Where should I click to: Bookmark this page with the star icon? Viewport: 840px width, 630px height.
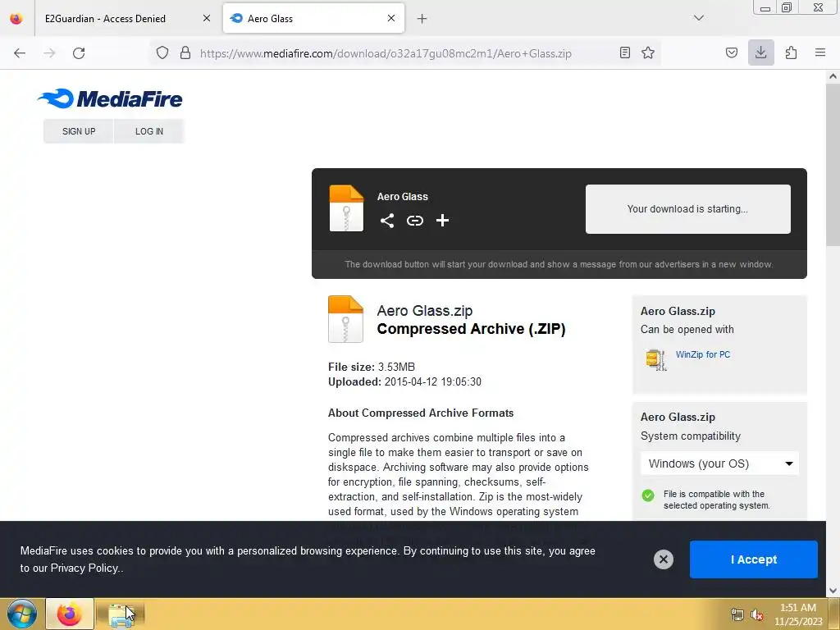click(x=648, y=52)
